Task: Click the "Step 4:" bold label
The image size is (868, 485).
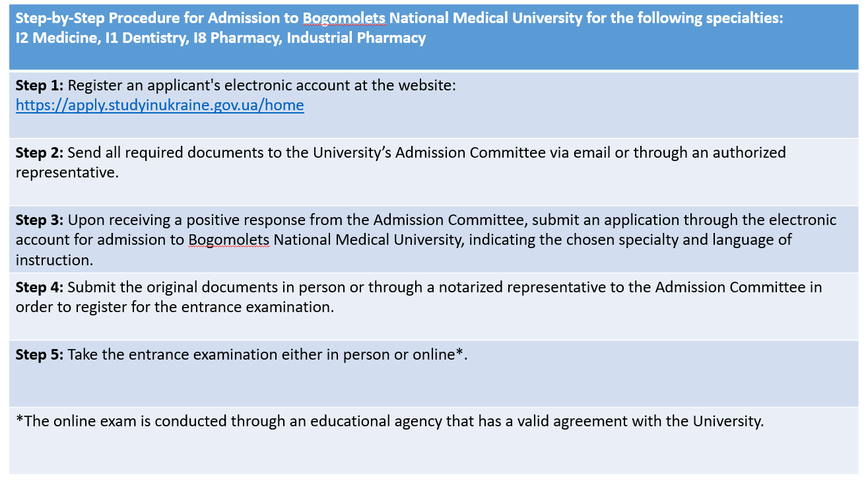Action: [x=40, y=287]
